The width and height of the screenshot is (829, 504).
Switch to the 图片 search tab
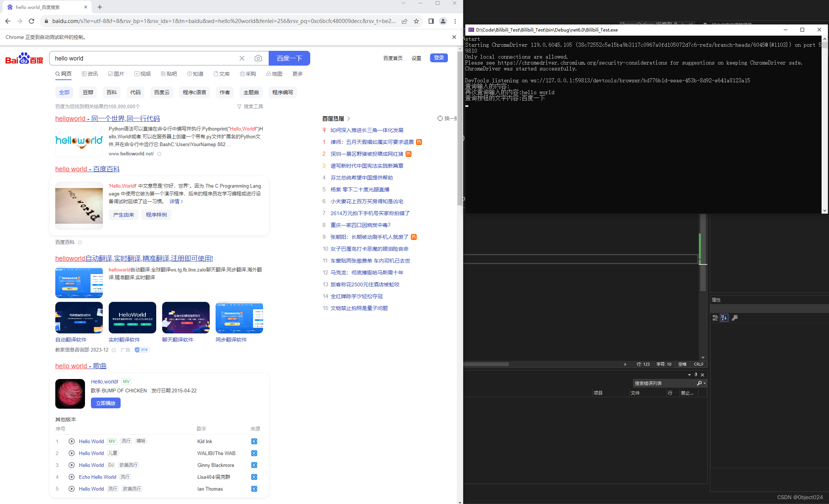pyautogui.click(x=116, y=73)
